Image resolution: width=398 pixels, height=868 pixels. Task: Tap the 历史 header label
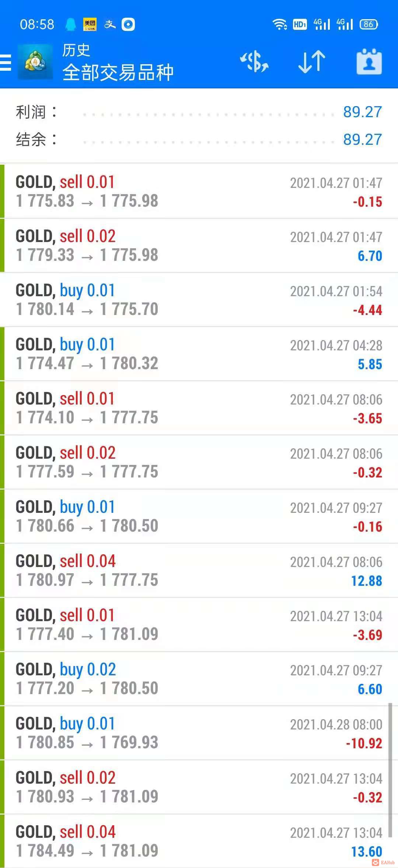pyautogui.click(x=76, y=50)
